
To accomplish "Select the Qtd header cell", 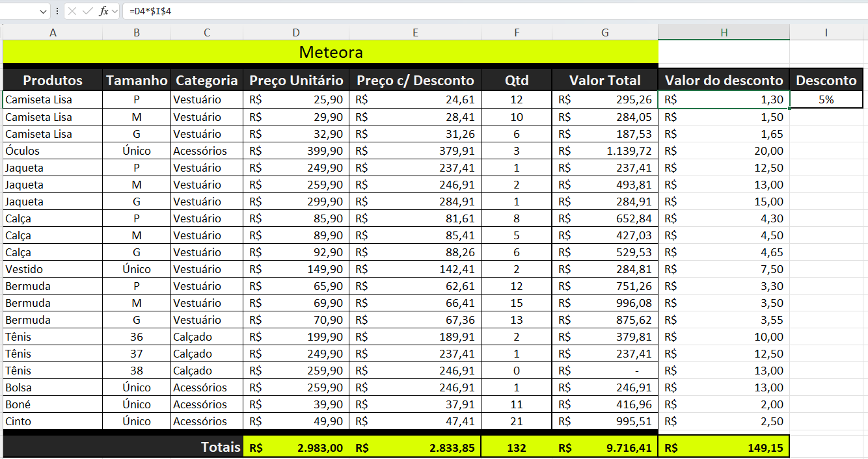I will point(517,80).
